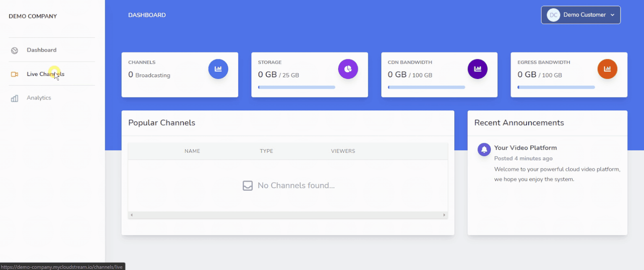Image resolution: width=644 pixels, height=270 pixels.
Task: Click the DEMO COMPANY heading
Action: tap(32, 16)
